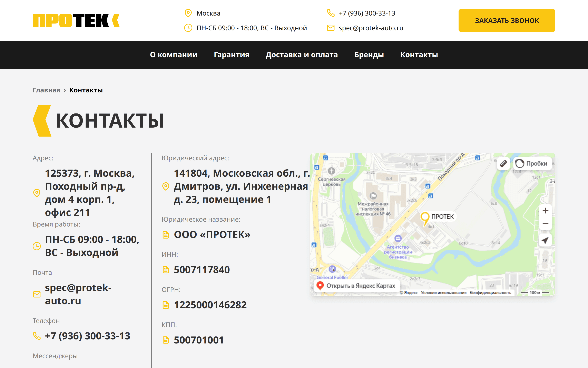The image size is (588, 368).
Task: Click Открыть в Яндекс Картах button
Action: (357, 286)
